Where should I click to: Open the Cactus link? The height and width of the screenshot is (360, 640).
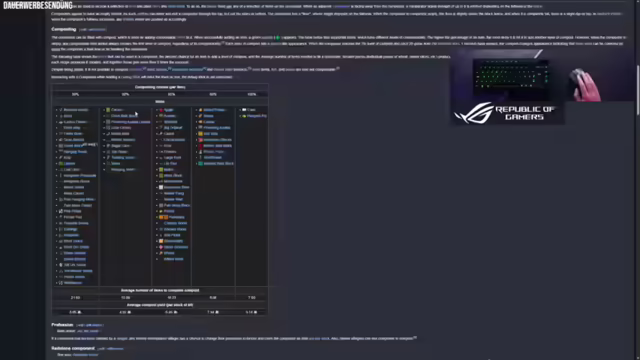pyautogui.click(x=117, y=110)
